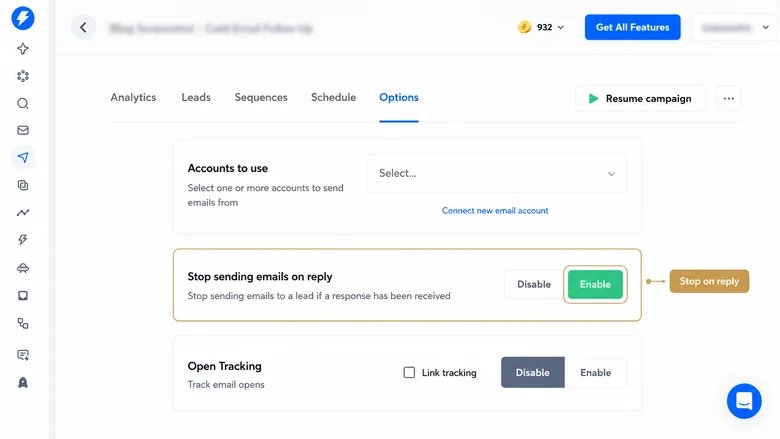Click Resume campaign button

[640, 98]
